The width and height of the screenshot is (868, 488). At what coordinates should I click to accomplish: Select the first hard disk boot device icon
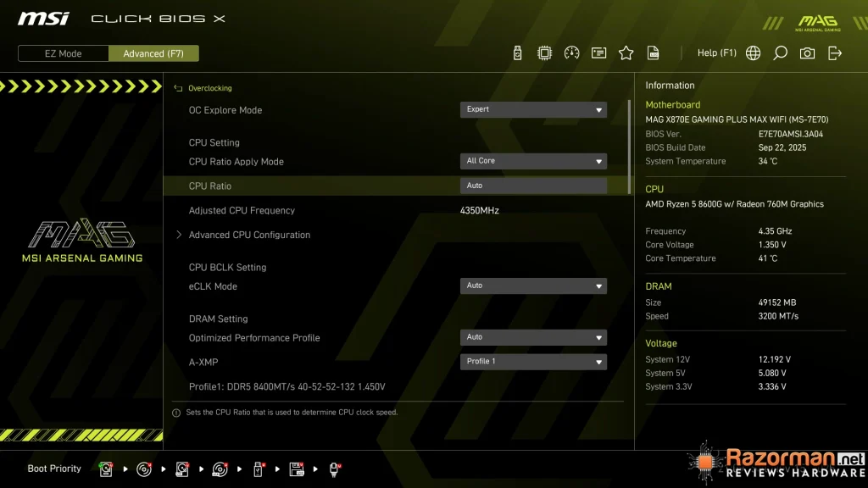point(106,469)
